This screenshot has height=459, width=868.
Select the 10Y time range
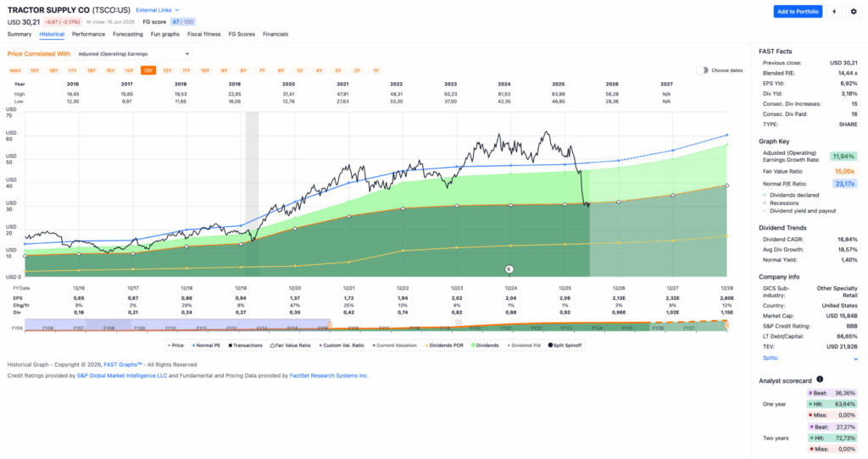[205, 70]
